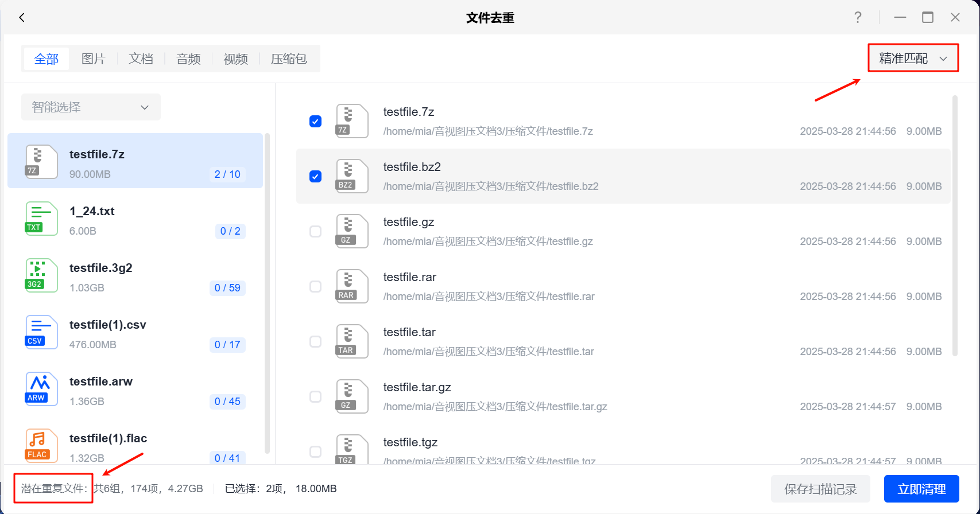This screenshot has height=514, width=980.
Task: Click the back arrow icon
Action: [22, 18]
